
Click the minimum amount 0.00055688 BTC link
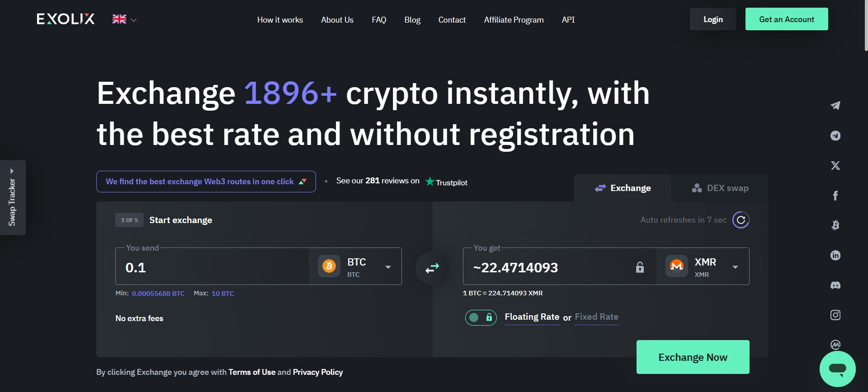pos(157,293)
